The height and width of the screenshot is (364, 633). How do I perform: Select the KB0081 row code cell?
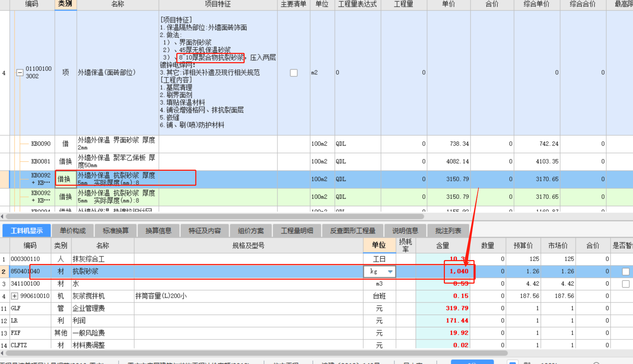tap(41, 161)
